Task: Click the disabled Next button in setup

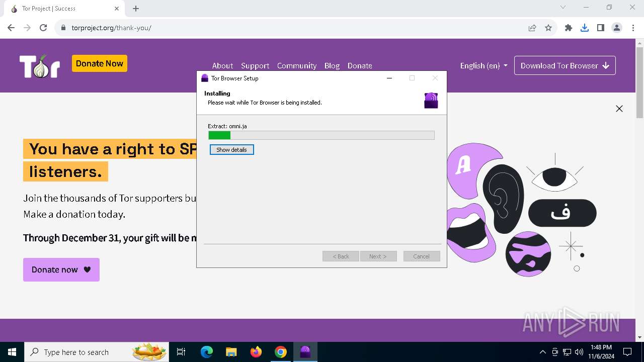Action: (x=378, y=256)
